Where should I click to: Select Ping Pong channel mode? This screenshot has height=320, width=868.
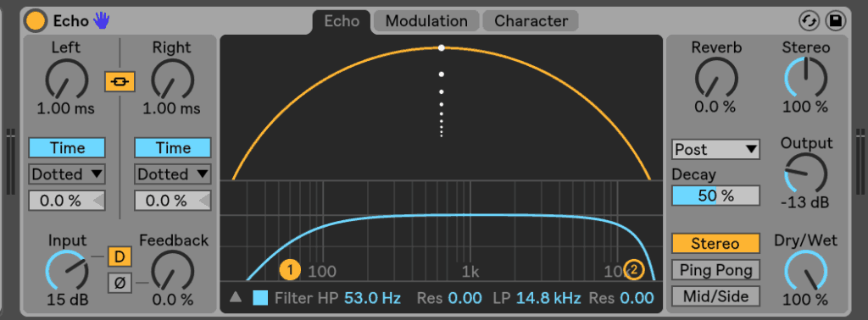click(x=715, y=270)
